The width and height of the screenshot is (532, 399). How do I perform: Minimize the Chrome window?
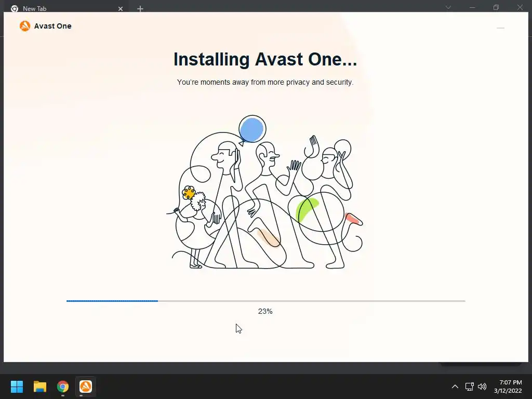point(472,7)
